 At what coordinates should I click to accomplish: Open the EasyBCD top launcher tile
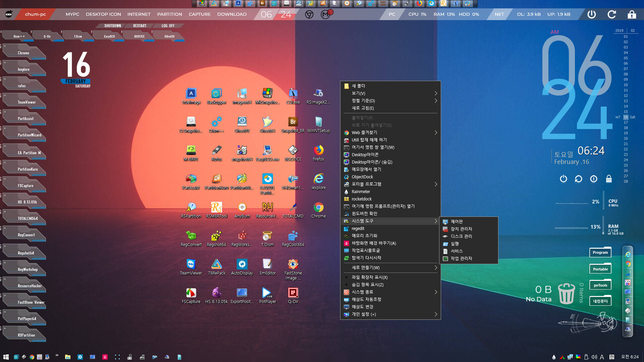(x=109, y=36)
